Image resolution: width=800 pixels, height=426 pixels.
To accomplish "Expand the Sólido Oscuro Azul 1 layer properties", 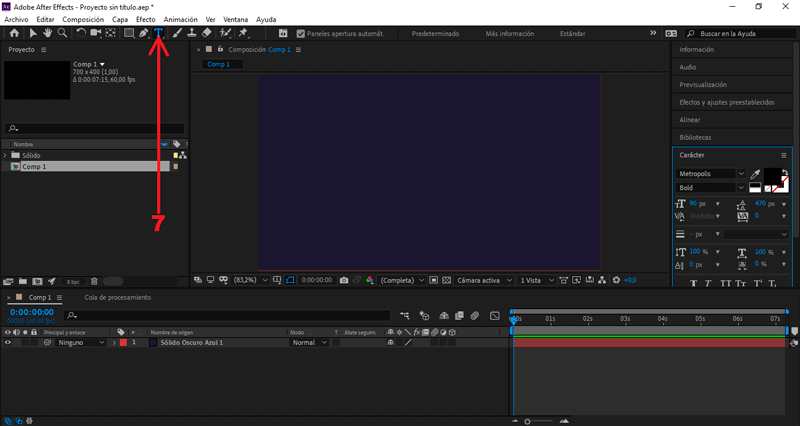I will pos(114,343).
